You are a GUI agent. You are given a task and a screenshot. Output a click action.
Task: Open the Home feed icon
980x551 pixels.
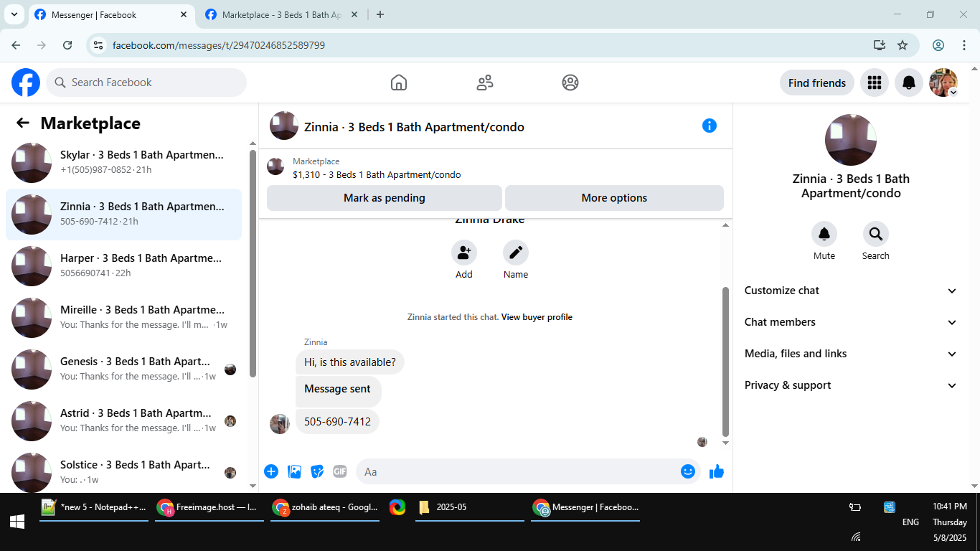pyautogui.click(x=399, y=83)
